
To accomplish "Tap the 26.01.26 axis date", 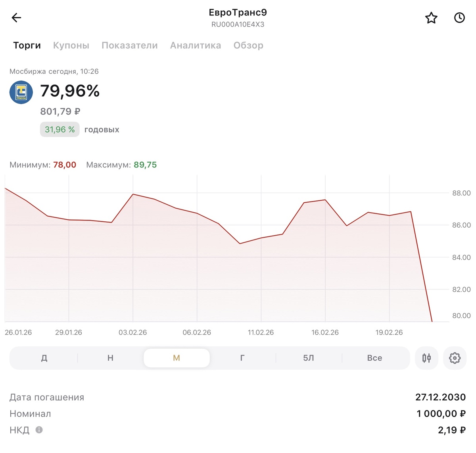I will [18, 332].
